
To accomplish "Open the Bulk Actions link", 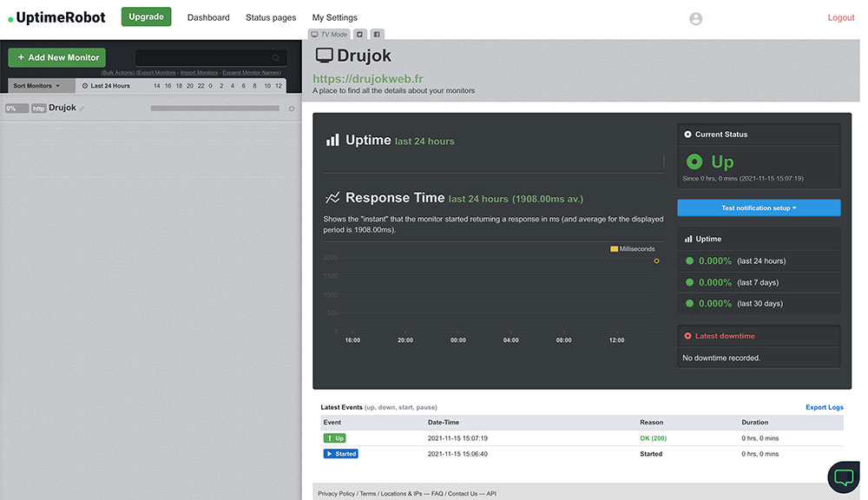I will point(118,73).
